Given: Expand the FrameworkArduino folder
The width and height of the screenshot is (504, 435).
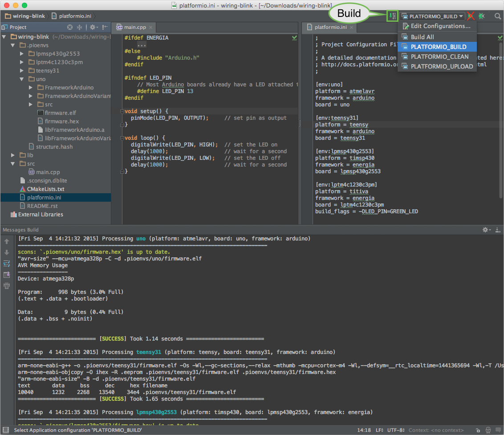Looking at the screenshot, I should coord(31,87).
